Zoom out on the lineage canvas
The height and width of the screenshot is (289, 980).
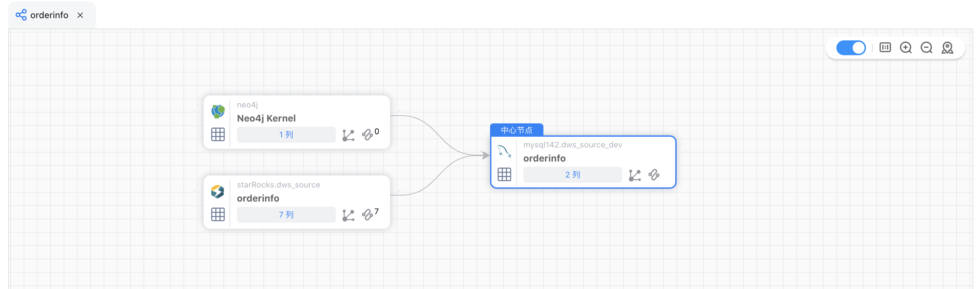pos(926,47)
